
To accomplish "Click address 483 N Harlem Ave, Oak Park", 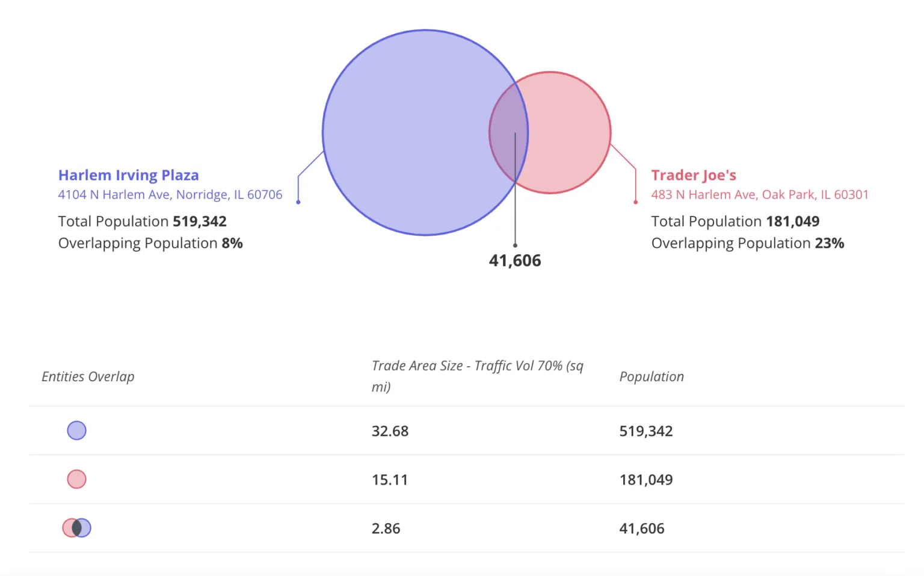I will click(x=760, y=194).
